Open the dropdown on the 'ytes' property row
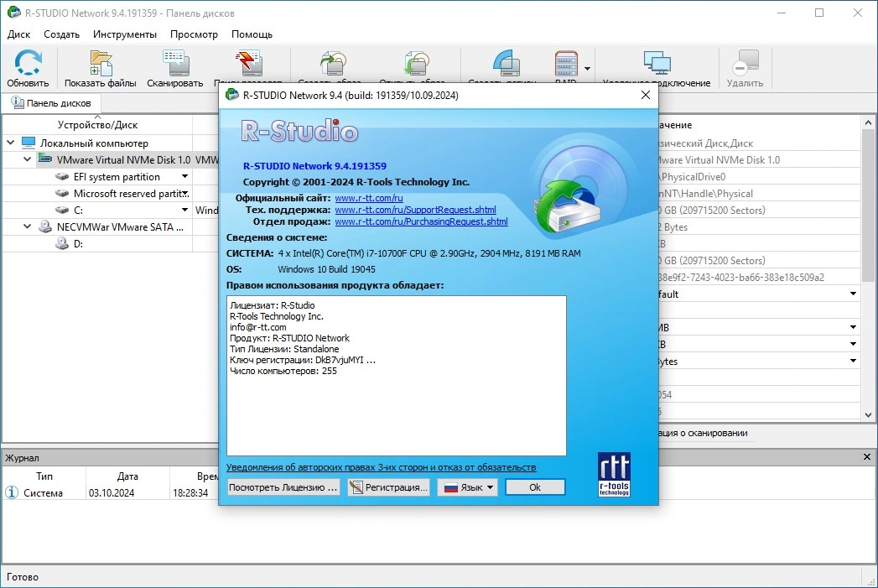Screen dimensions: 878x588 (x=853, y=361)
